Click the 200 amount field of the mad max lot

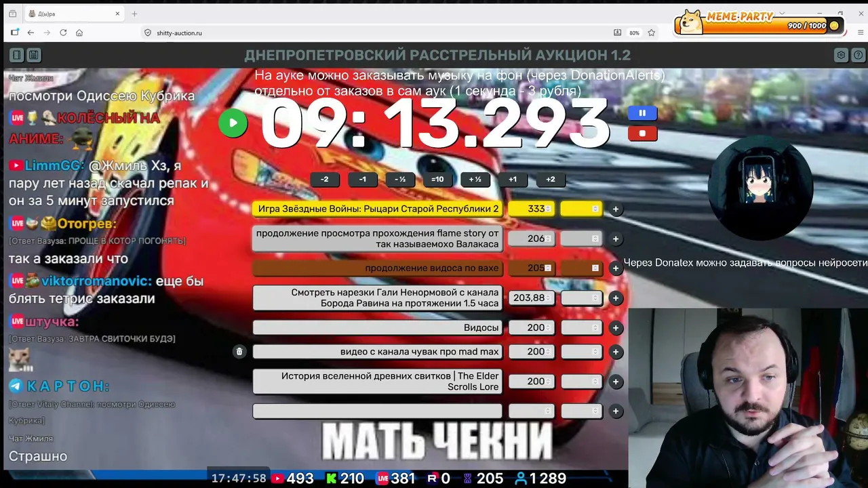[x=531, y=352]
